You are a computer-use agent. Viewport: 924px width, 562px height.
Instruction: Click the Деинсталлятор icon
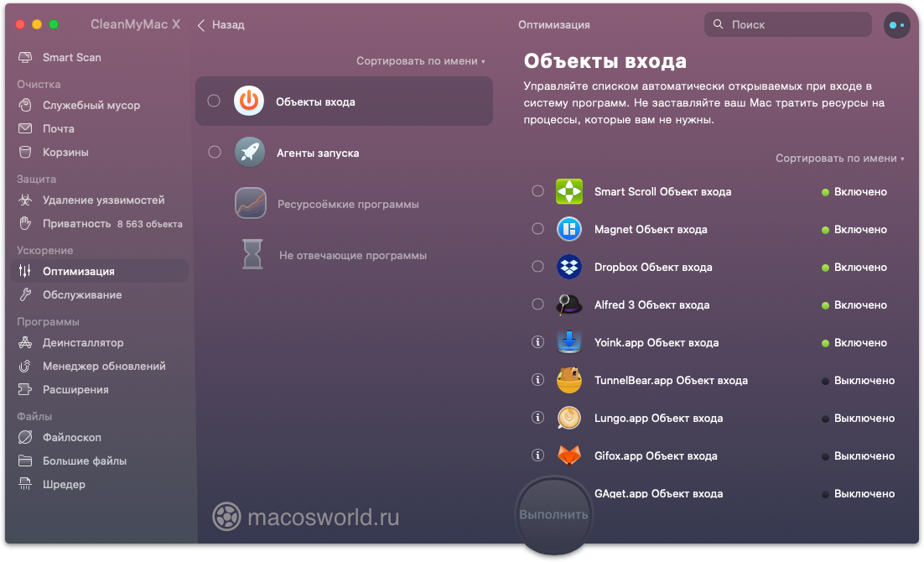pyautogui.click(x=25, y=342)
